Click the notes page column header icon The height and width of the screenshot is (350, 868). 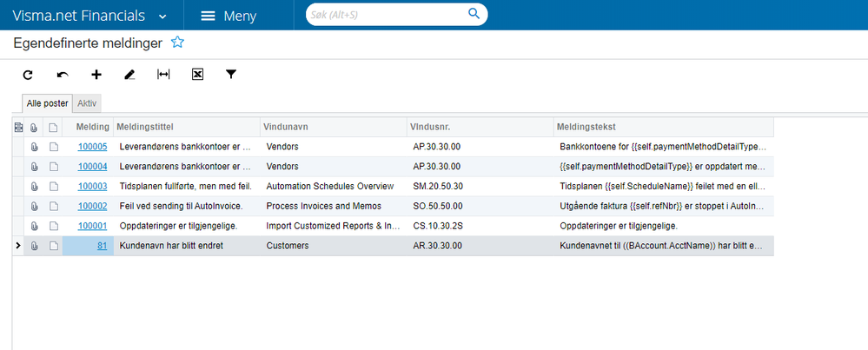[x=53, y=128]
